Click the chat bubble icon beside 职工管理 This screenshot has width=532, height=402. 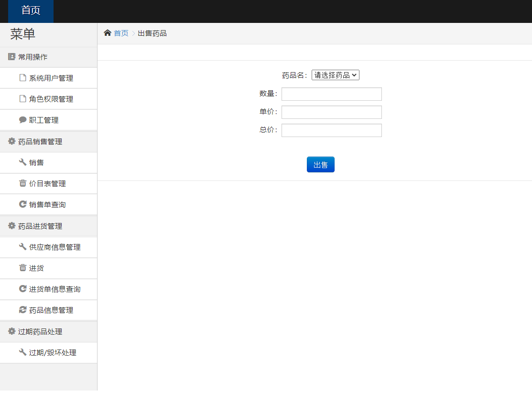(22, 120)
